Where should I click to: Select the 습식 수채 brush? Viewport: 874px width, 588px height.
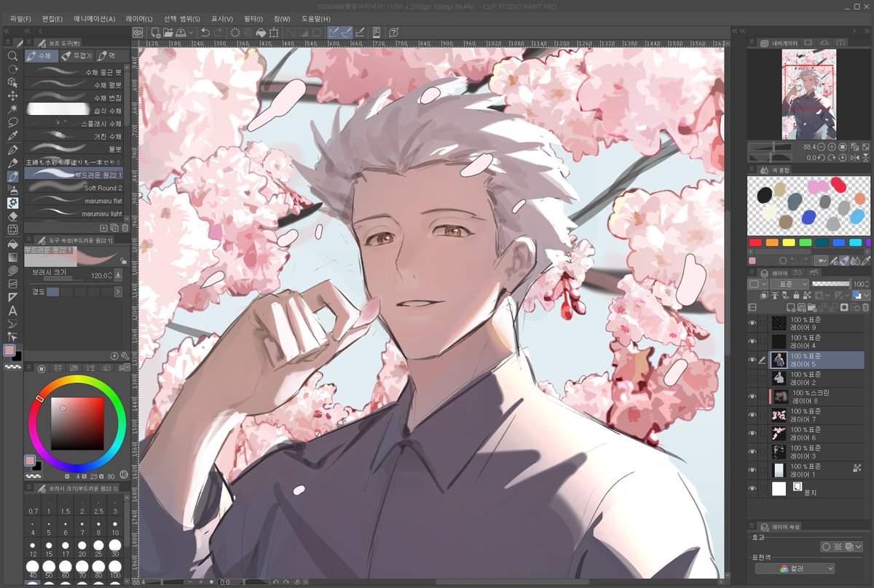coord(74,110)
